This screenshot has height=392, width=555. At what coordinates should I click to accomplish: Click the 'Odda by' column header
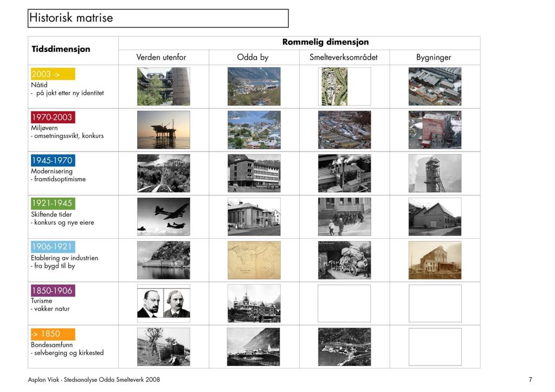pyautogui.click(x=253, y=57)
